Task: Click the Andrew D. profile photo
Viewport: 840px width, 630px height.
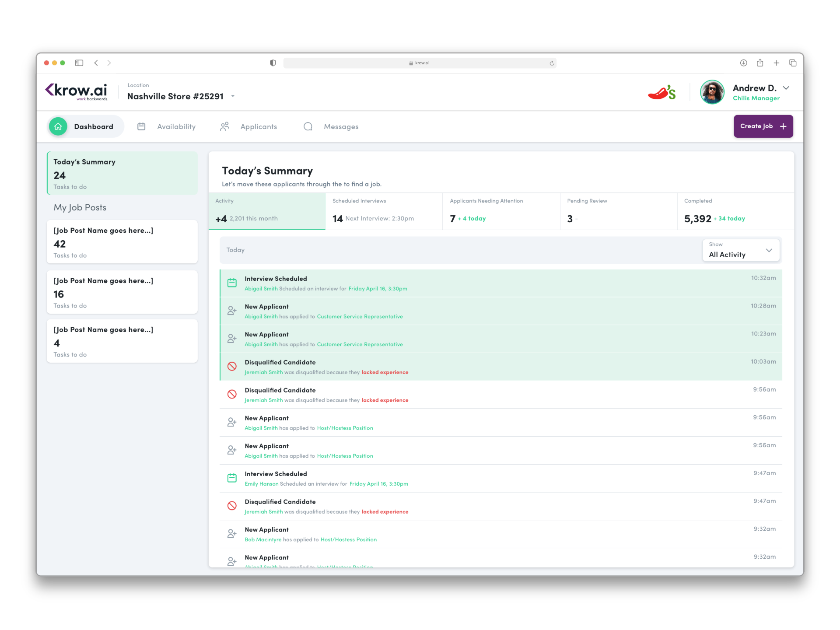Action: tap(712, 92)
